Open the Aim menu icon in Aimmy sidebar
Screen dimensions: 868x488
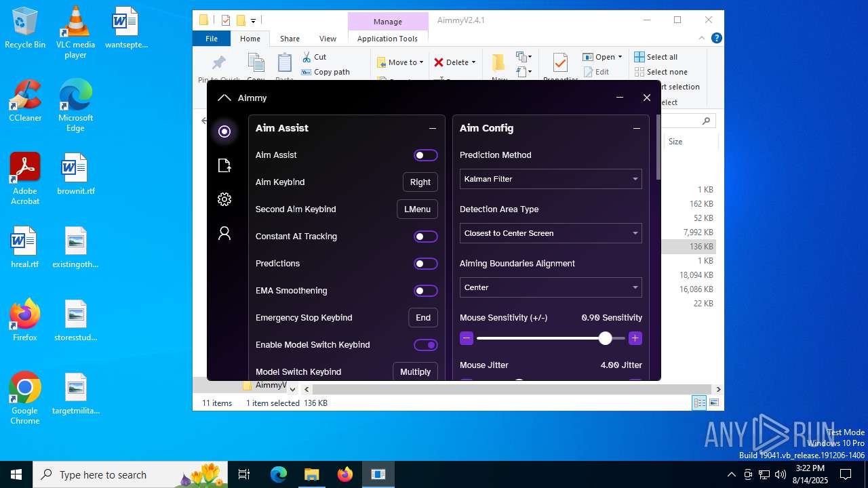coord(224,131)
